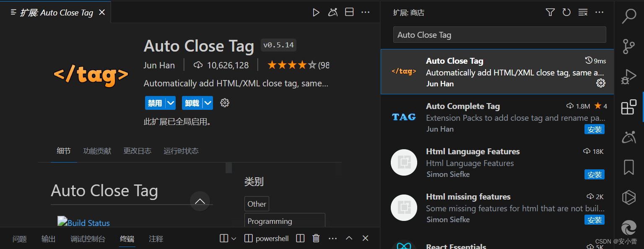Image resolution: width=644 pixels, height=249 pixels.
Task: Install Html Language Features extension
Action: tap(595, 174)
